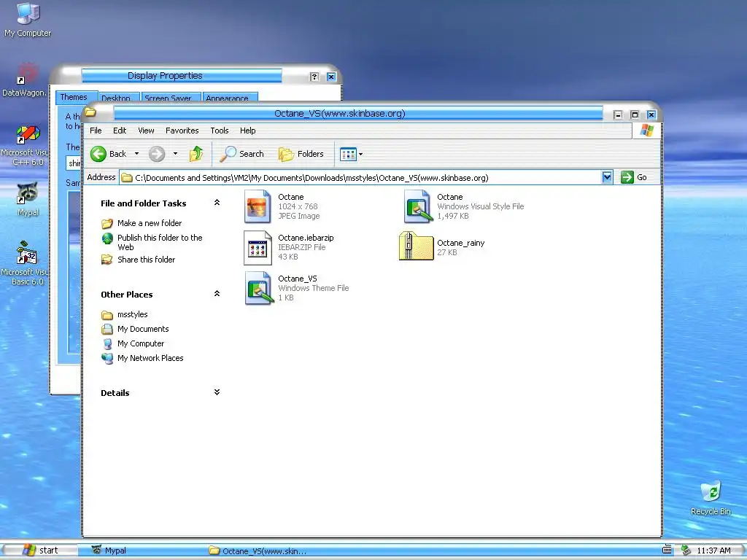Click 'Make a new folder' link
The height and width of the screenshot is (560, 747).
[x=150, y=223]
